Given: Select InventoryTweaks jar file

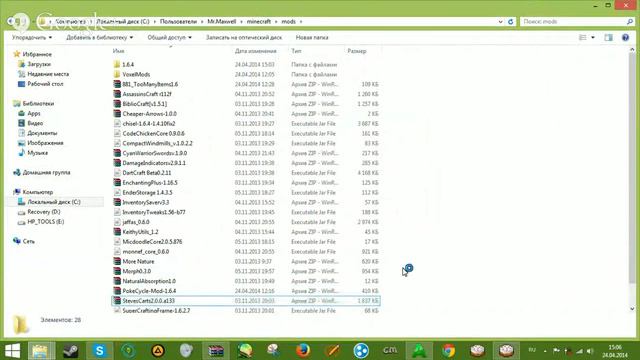Looking at the screenshot, I should [153, 212].
